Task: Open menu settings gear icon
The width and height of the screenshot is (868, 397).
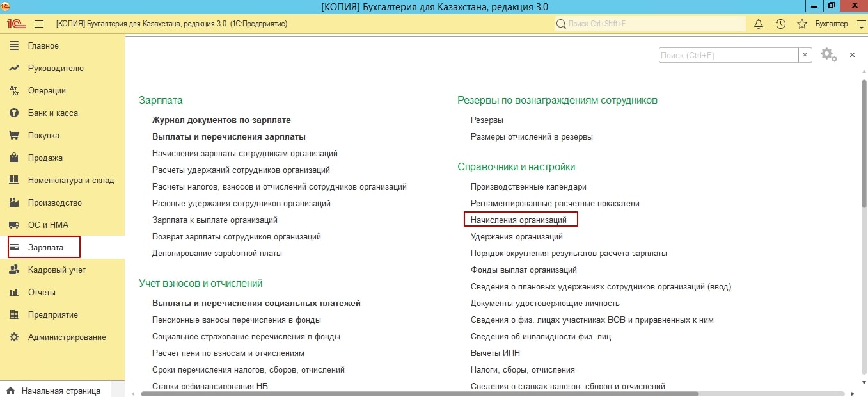Action: [828, 55]
